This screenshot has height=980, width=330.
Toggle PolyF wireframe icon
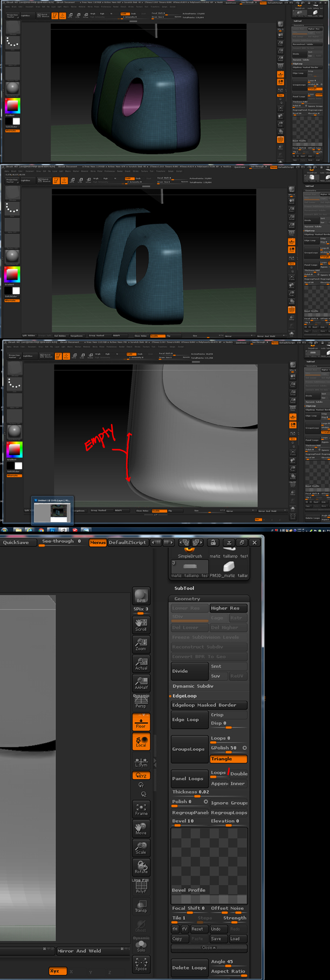141,887
